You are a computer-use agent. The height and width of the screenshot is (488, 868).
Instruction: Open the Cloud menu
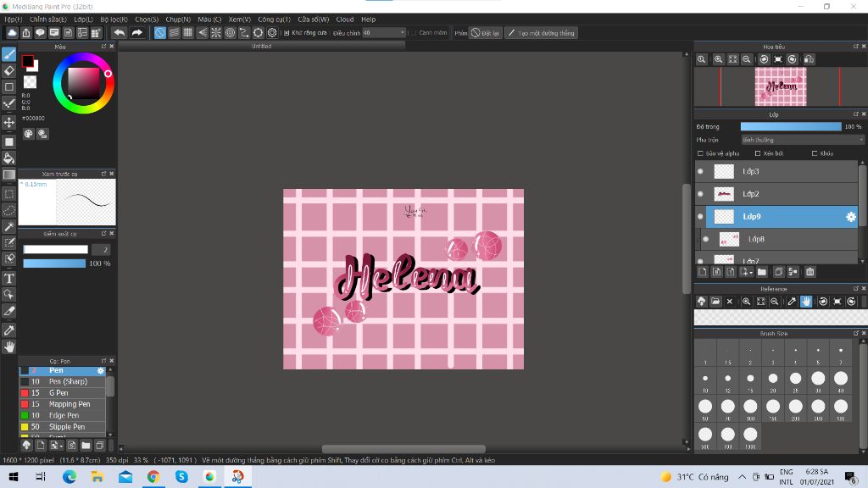(x=345, y=19)
